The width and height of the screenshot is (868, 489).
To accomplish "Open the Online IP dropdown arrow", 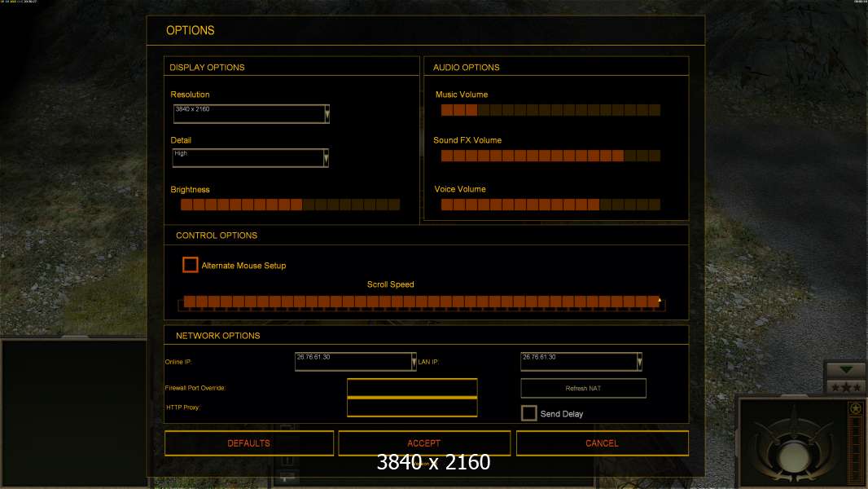I will coord(414,362).
